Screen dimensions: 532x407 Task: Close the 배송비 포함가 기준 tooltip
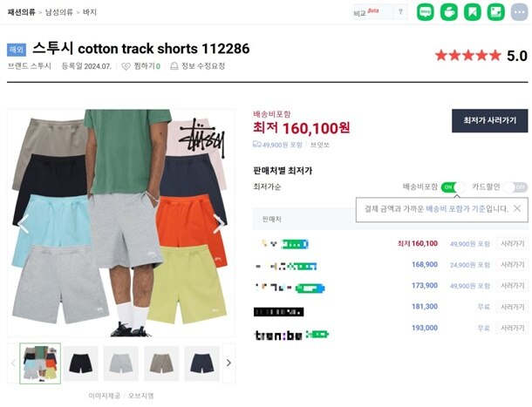(x=517, y=208)
